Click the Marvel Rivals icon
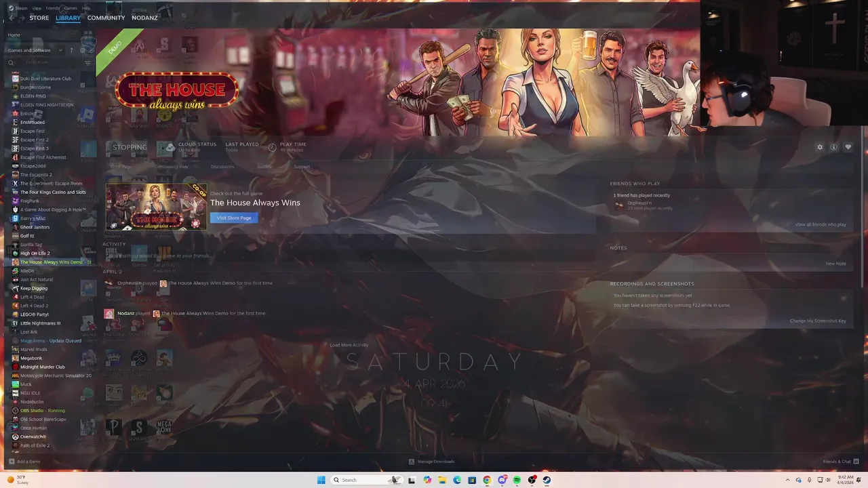868x488 pixels. point(15,350)
